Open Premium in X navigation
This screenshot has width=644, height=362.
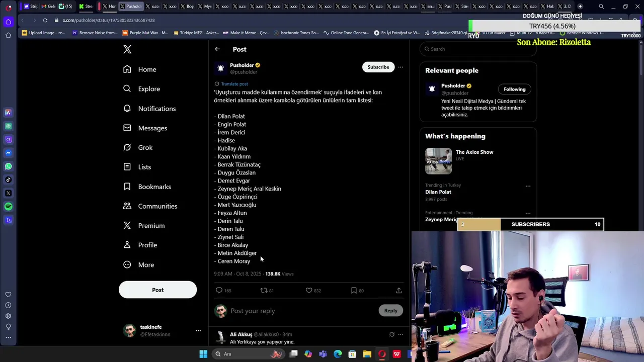pyautogui.click(x=144, y=226)
